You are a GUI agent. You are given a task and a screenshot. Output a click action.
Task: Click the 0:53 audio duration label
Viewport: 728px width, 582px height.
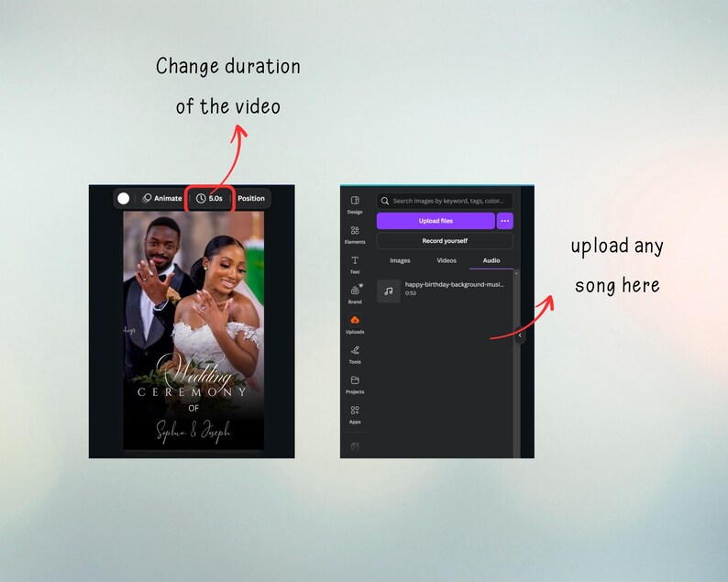click(x=411, y=293)
